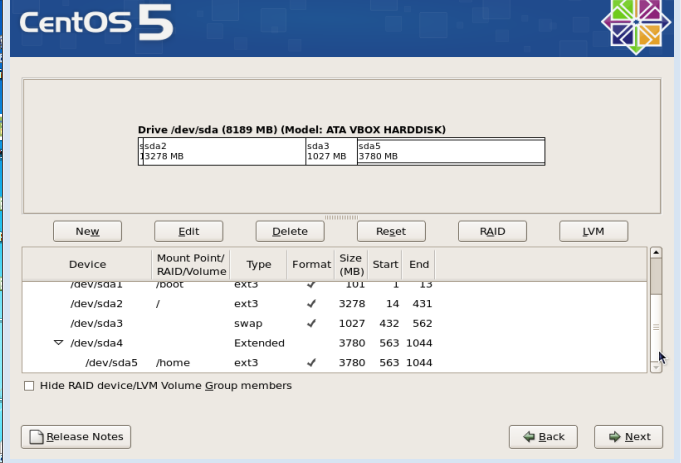The height and width of the screenshot is (463, 681).
Task: Open the LVM configuration button
Action: 593,231
